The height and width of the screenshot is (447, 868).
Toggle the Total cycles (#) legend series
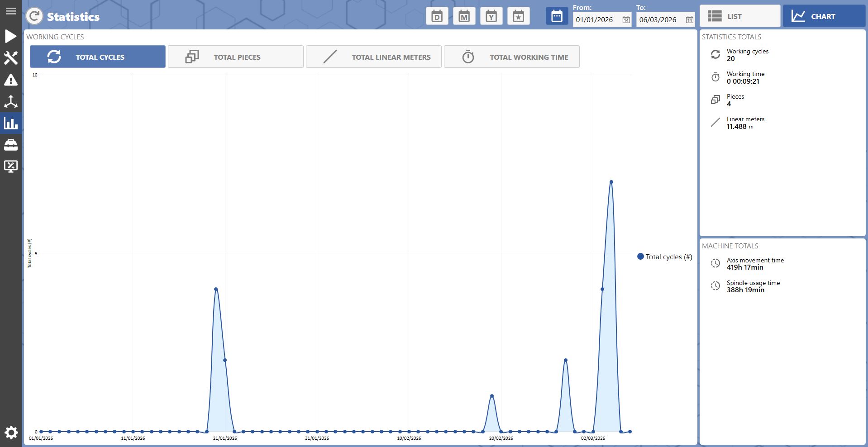[x=664, y=257]
